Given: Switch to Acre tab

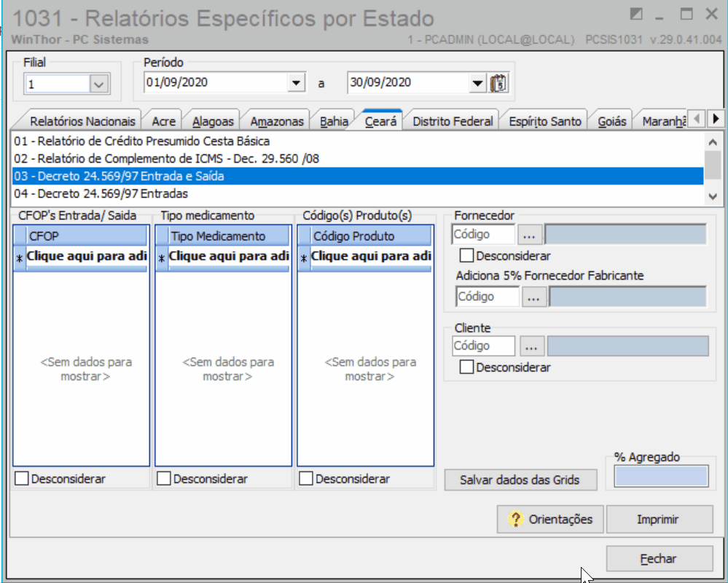Looking at the screenshot, I should tap(163, 121).
